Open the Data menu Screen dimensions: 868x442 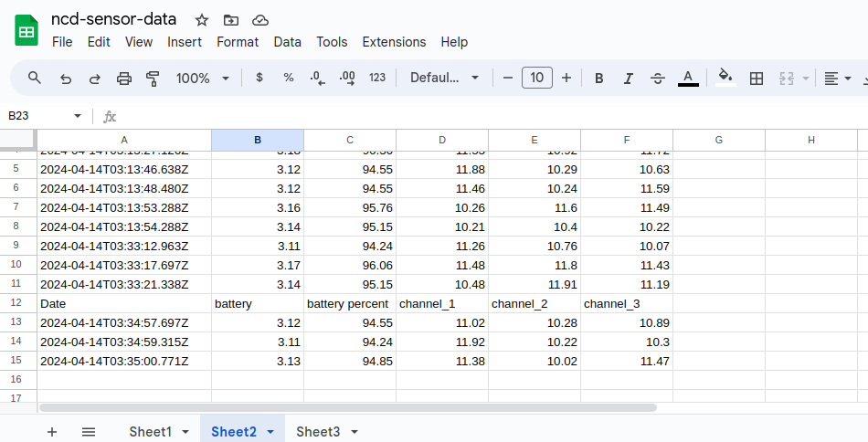pos(287,42)
